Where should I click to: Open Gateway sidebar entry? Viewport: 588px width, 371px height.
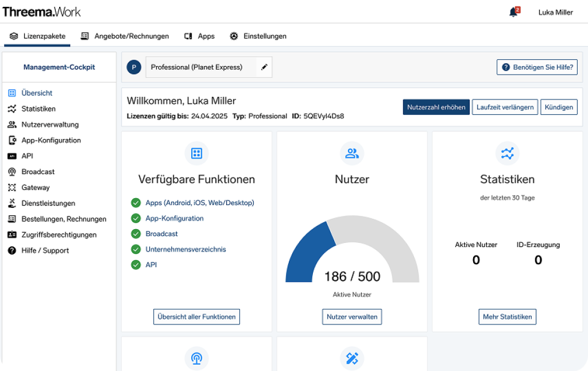coord(35,188)
